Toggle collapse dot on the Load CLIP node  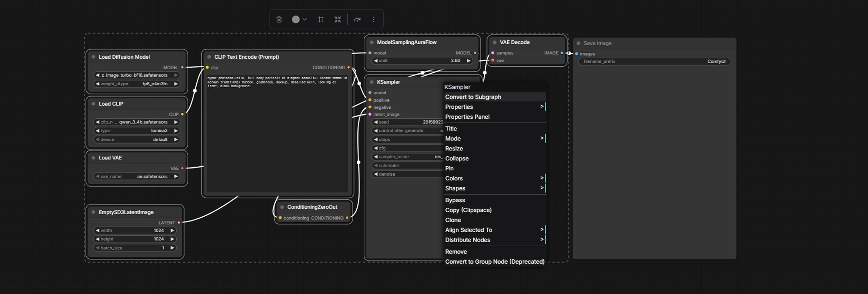(x=94, y=104)
